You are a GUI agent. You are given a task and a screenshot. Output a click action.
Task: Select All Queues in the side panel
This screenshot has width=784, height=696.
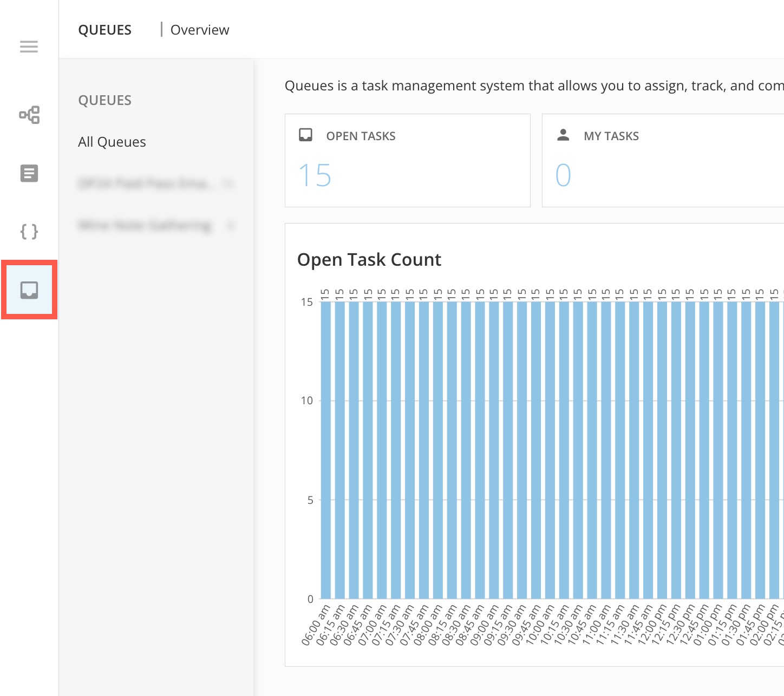(112, 142)
